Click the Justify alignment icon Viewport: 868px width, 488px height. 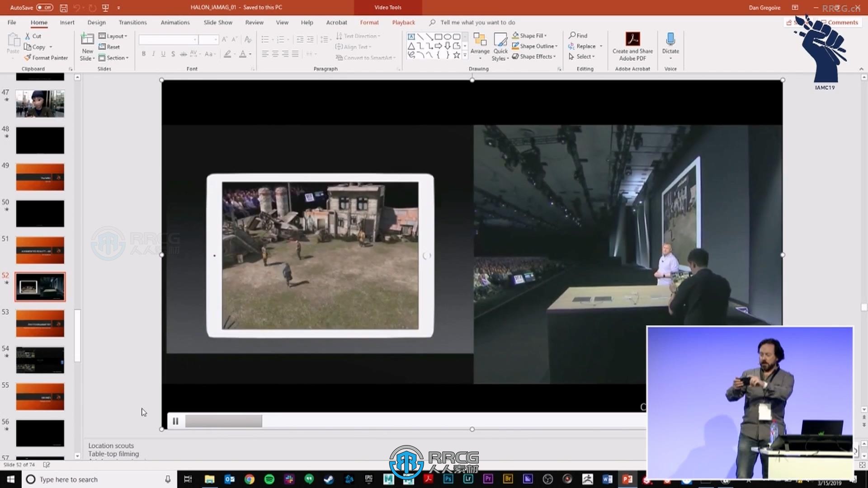pyautogui.click(x=295, y=54)
